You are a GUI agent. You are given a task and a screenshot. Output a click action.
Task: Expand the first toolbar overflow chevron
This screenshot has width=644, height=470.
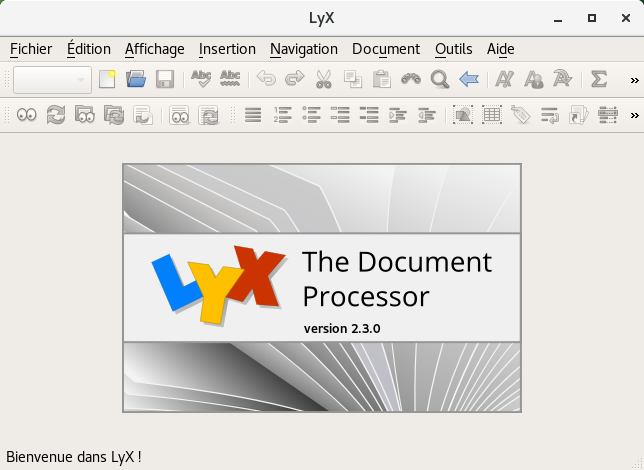635,80
